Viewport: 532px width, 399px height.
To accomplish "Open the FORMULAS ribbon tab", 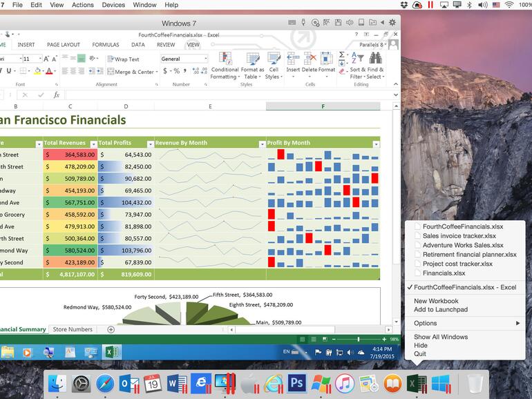I will pyautogui.click(x=106, y=45).
